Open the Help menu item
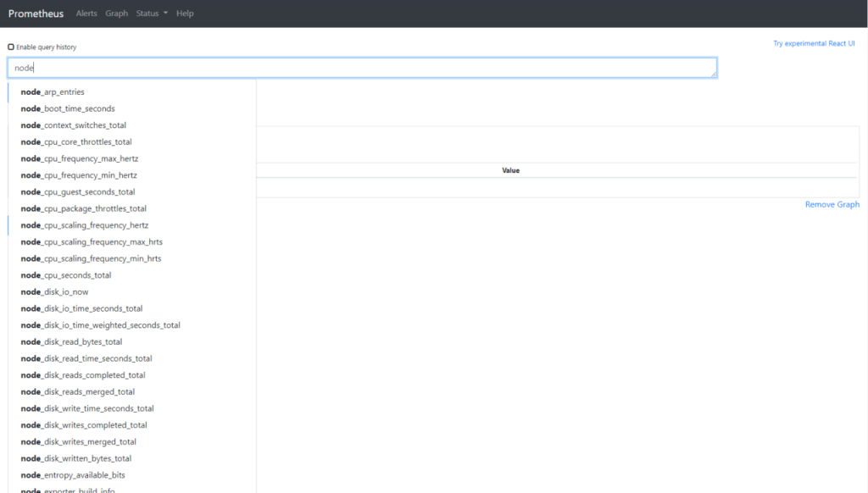This screenshot has width=868, height=493. point(185,14)
